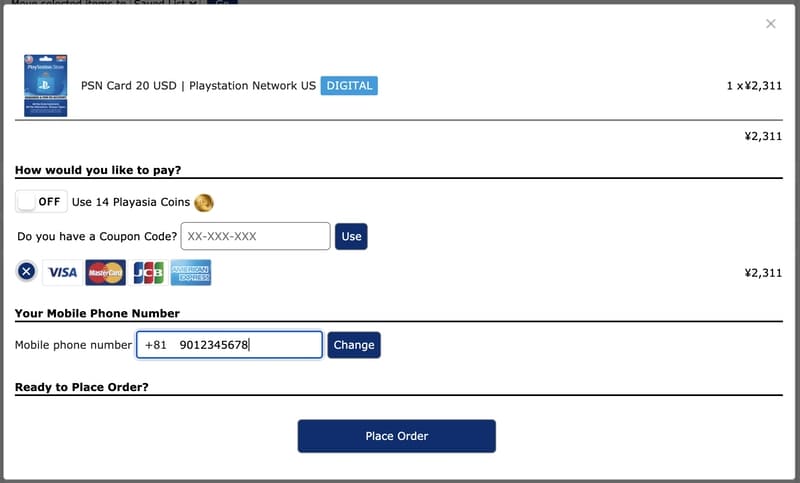This screenshot has height=483, width=800.
Task: Click the circled X beside card logos
Action: point(27,272)
